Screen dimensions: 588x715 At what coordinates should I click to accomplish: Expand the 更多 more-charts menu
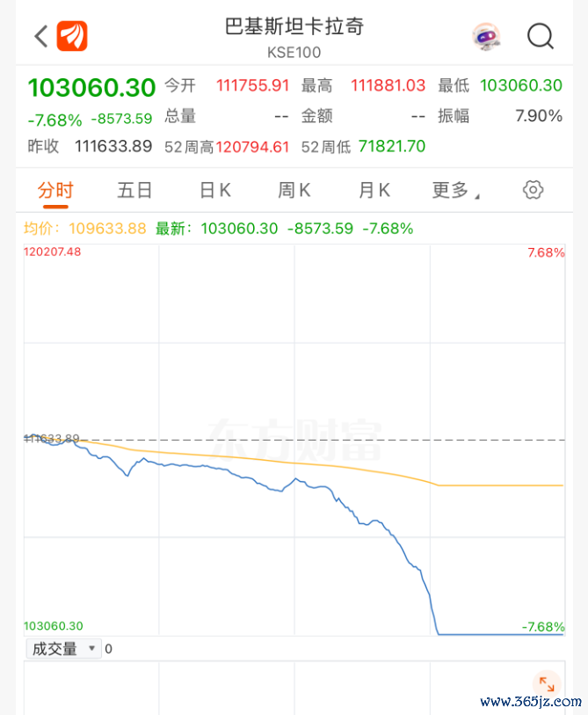pyautogui.click(x=452, y=190)
